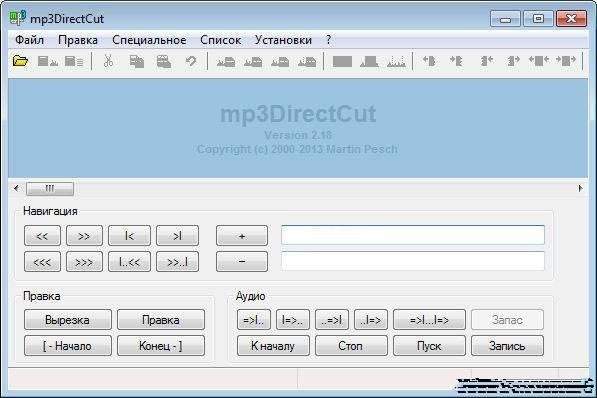597x398 pixels.
Task: Click the fourth waveform-edit icon before the divider
Action: (307, 62)
